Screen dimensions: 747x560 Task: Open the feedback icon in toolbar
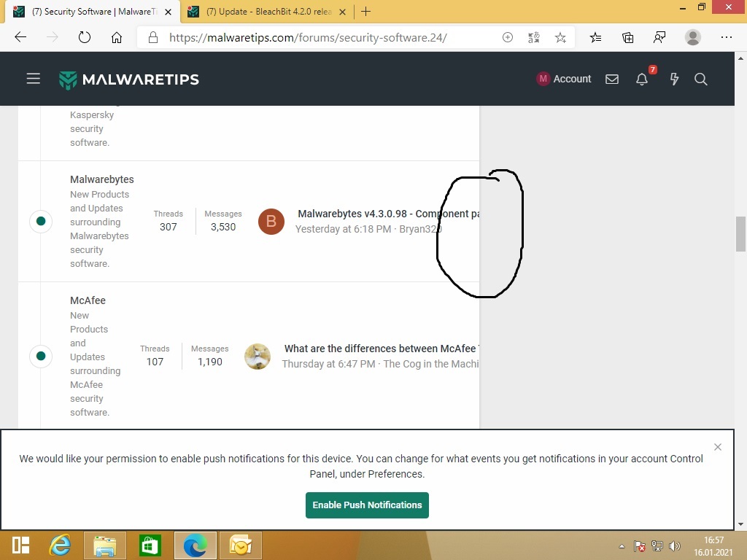pyautogui.click(x=659, y=37)
